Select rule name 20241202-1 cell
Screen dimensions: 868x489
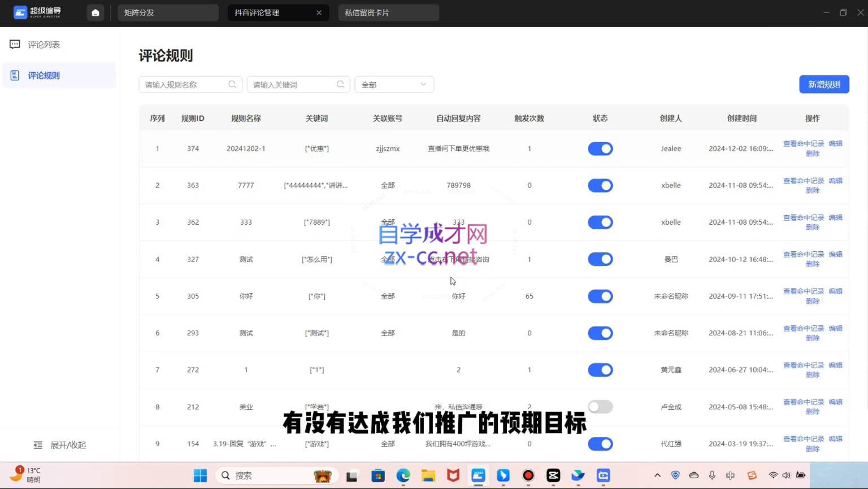(x=246, y=149)
